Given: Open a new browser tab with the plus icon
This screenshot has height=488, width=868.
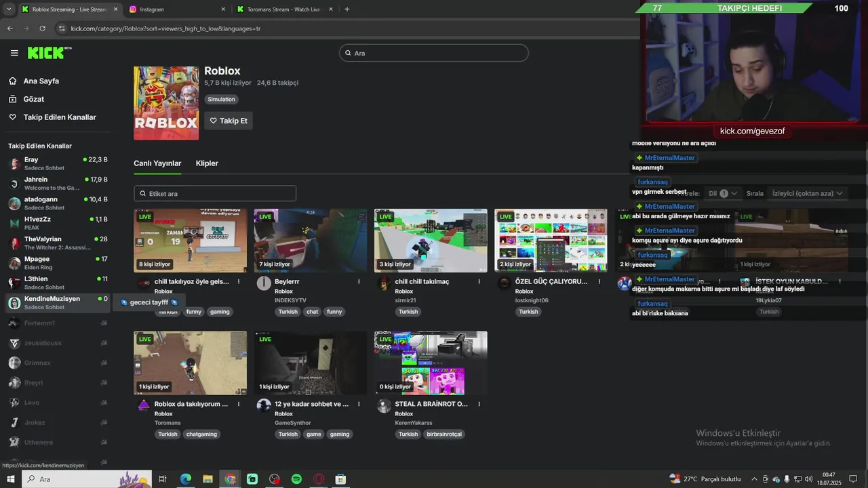Looking at the screenshot, I should 347,9.
